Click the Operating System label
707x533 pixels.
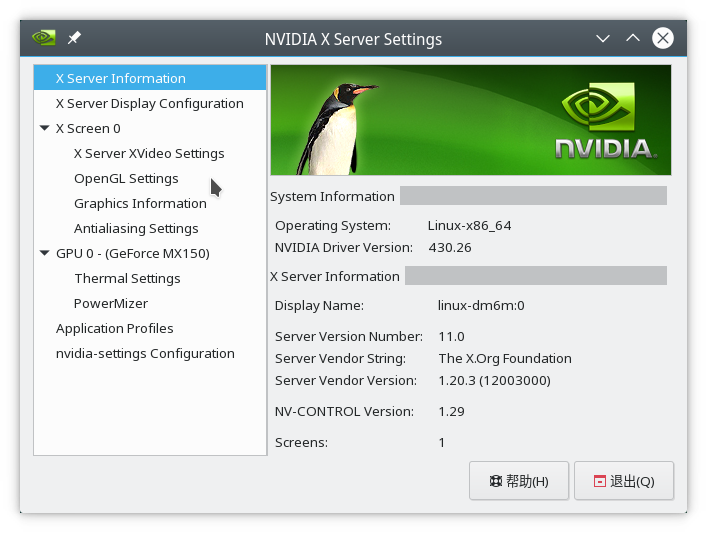click(333, 225)
